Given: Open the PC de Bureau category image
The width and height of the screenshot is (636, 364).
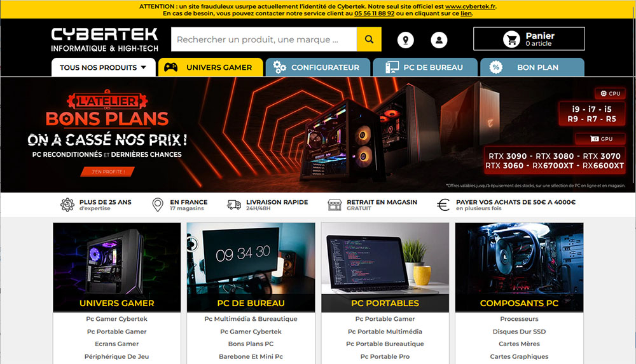Looking at the screenshot, I should (x=251, y=267).
